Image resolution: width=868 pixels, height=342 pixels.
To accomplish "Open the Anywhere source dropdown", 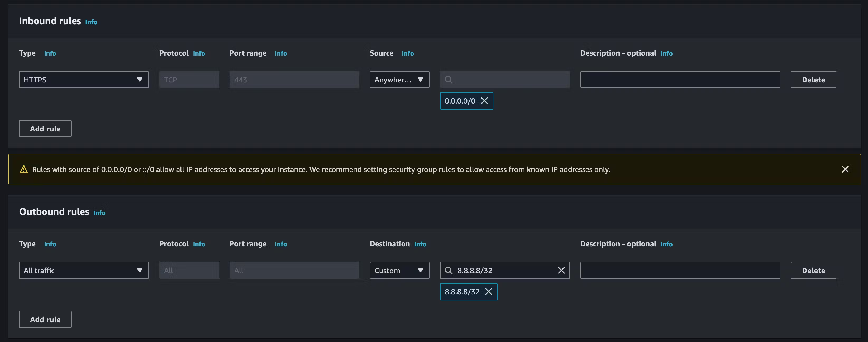I will click(399, 80).
